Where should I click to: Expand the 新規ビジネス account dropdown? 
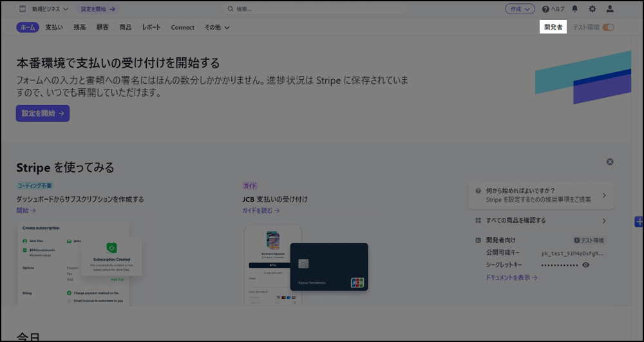point(50,9)
